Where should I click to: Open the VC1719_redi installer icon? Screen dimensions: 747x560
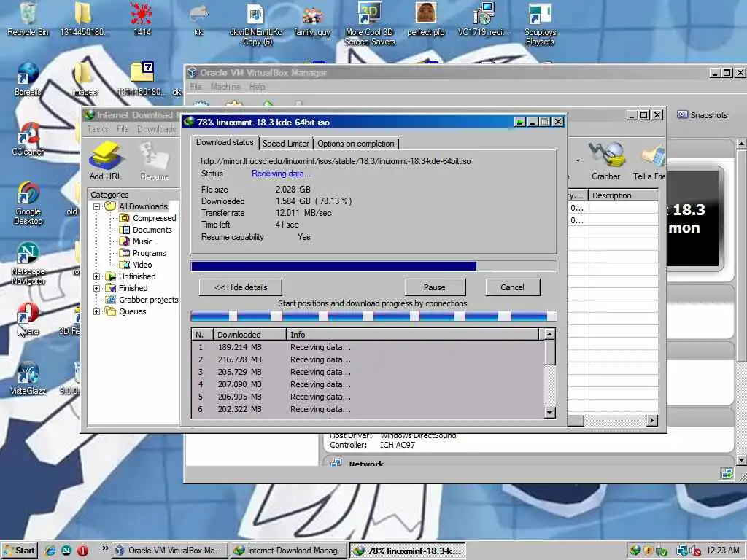484,19
